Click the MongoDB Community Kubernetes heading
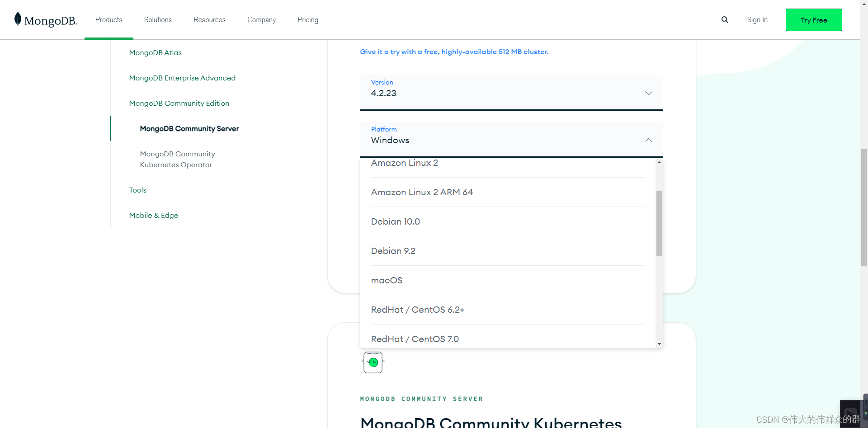 (x=491, y=422)
